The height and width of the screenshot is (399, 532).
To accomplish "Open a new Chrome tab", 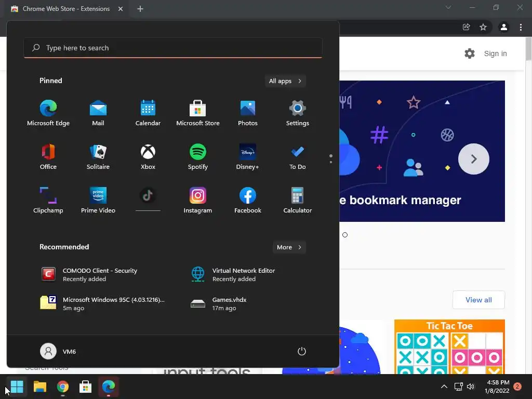I will coord(140,9).
